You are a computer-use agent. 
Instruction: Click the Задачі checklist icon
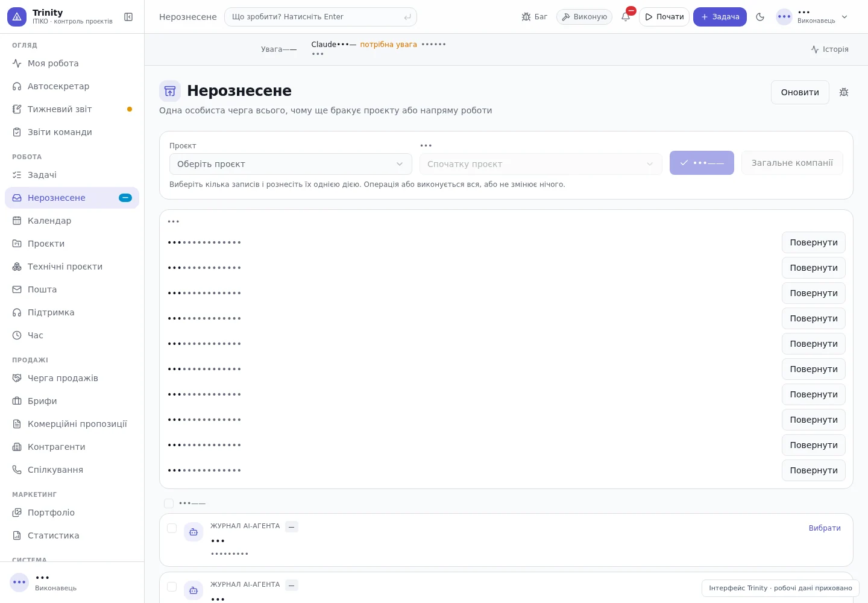tap(17, 175)
